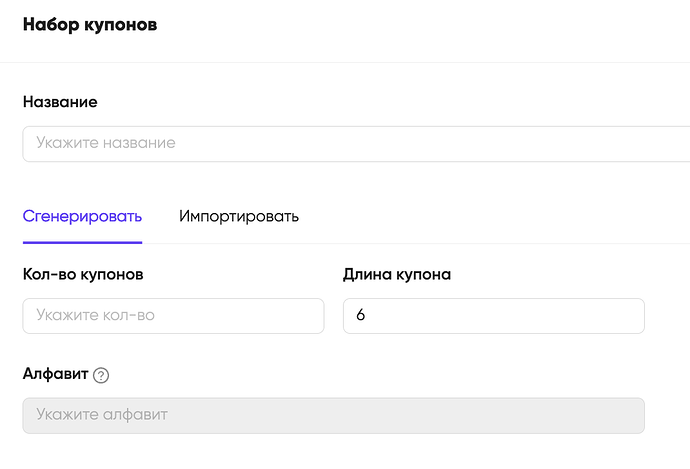690x469 pixels.
Task: Click the empty right part of Кол-во купонов field
Action: tap(264, 316)
